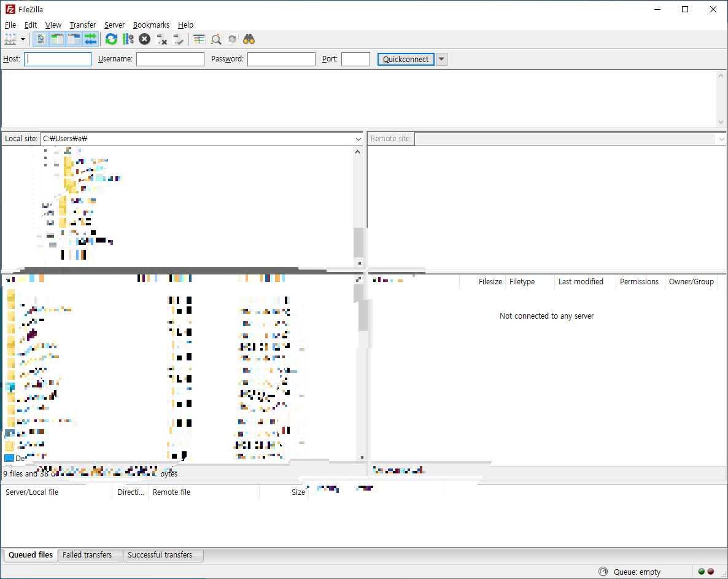Click the magnifying glass toolbar icon
The height and width of the screenshot is (579, 728).
click(216, 39)
